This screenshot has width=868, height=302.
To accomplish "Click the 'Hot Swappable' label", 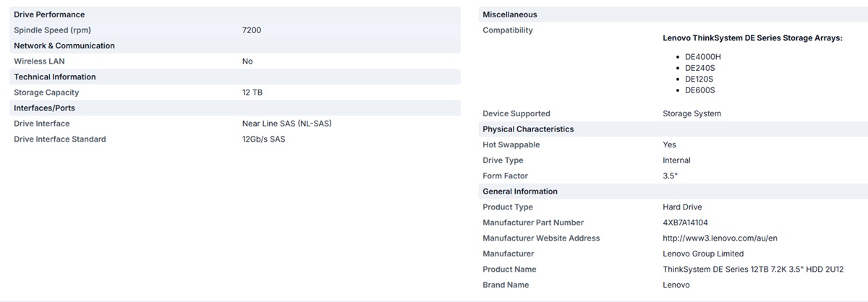I will (x=511, y=144).
